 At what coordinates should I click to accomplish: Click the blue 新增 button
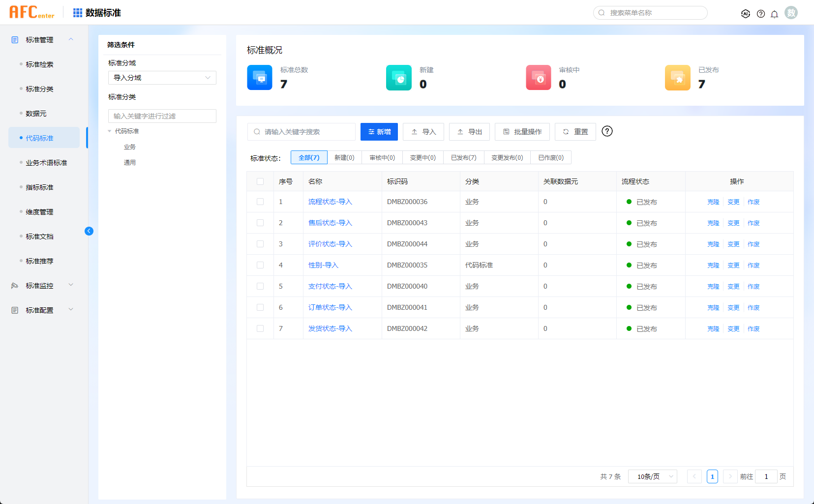tap(379, 132)
